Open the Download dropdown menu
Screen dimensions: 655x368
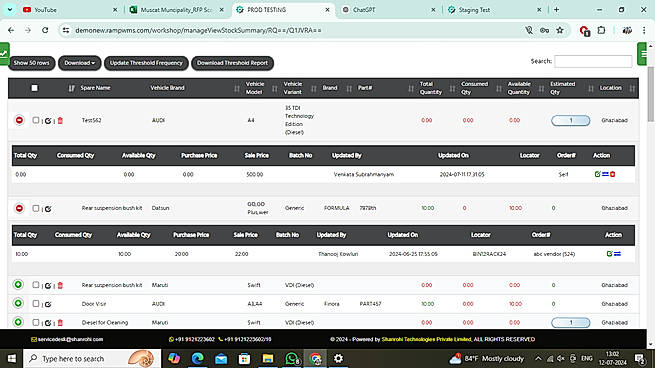pos(79,63)
